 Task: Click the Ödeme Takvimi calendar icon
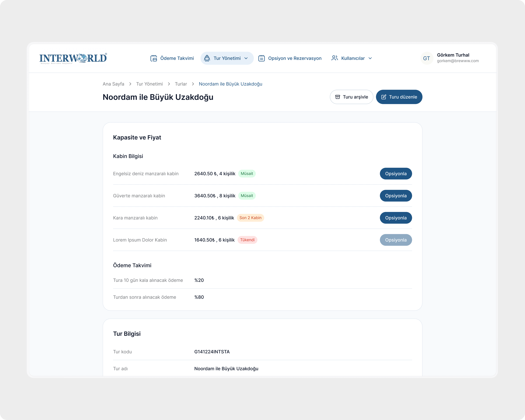pos(154,58)
